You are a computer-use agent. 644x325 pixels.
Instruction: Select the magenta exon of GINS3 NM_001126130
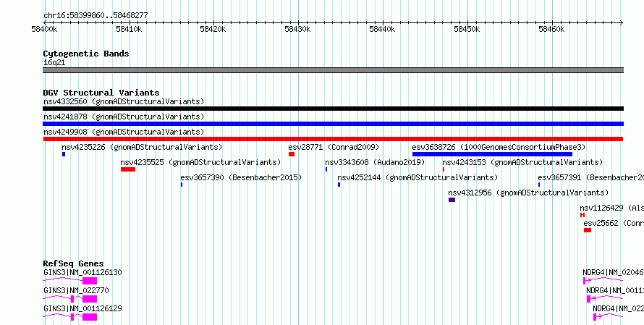[x=90, y=281]
